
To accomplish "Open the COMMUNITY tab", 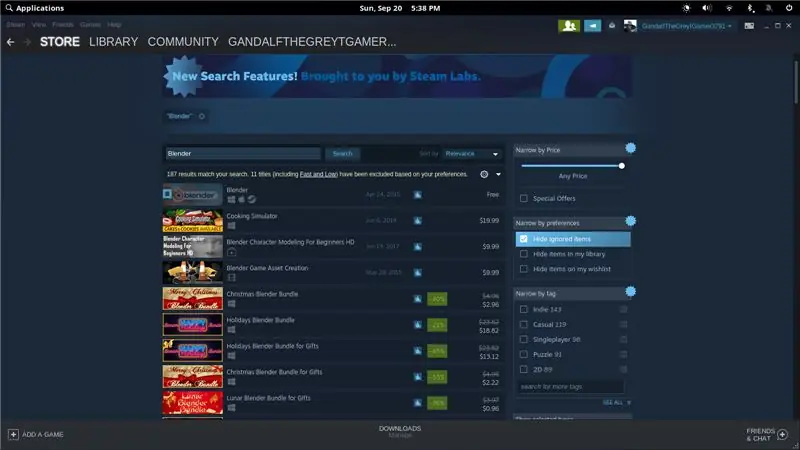I will pyautogui.click(x=183, y=42).
